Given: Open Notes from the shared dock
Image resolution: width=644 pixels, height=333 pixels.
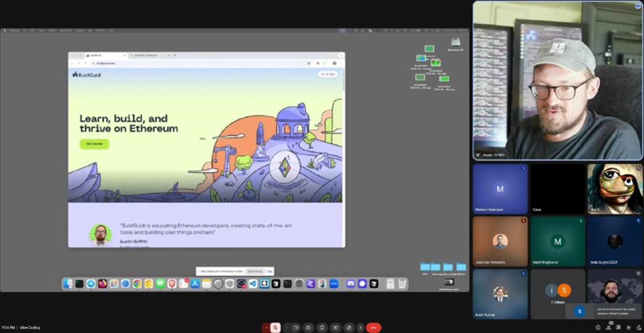Looking at the screenshot, I should point(206,284).
